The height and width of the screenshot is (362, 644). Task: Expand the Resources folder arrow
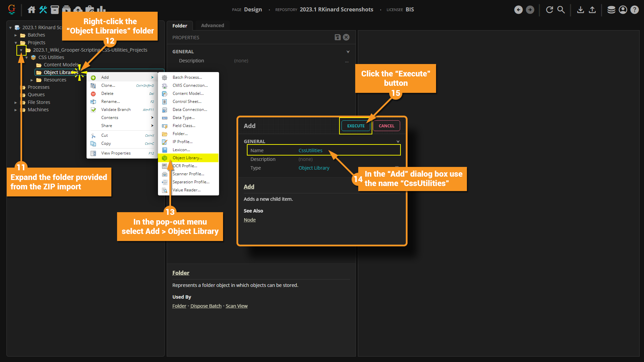[x=32, y=80]
